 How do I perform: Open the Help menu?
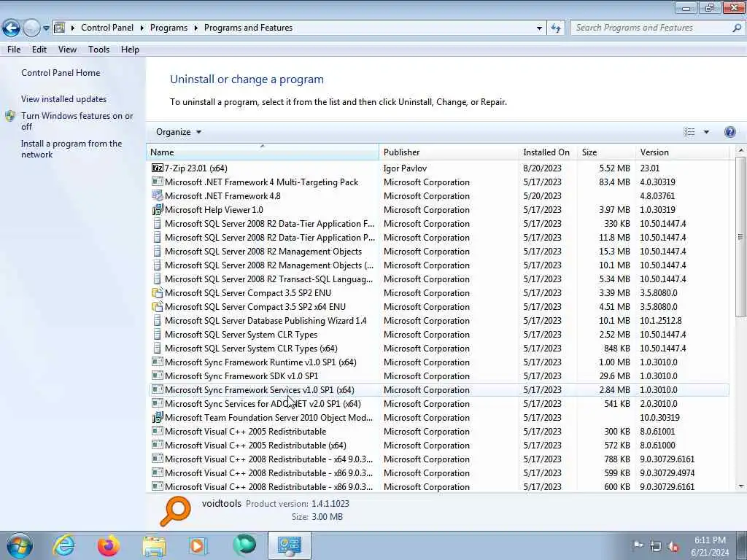pos(130,50)
